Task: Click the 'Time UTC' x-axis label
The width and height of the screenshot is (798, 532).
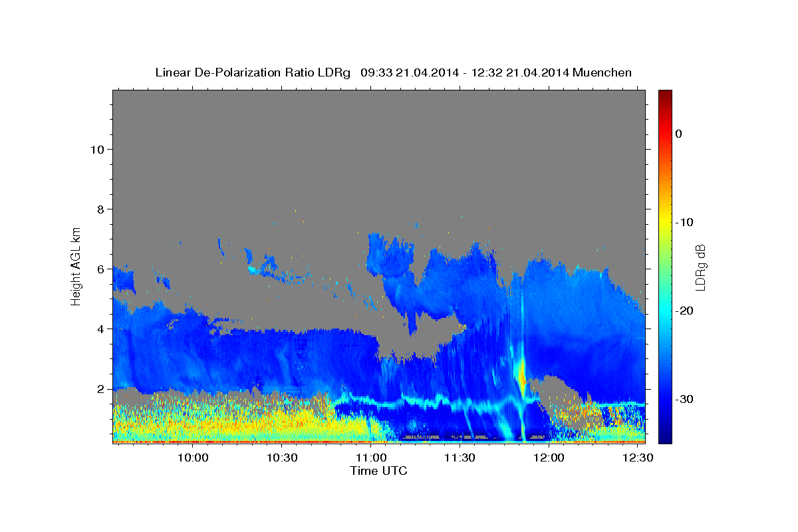Action: [x=378, y=471]
